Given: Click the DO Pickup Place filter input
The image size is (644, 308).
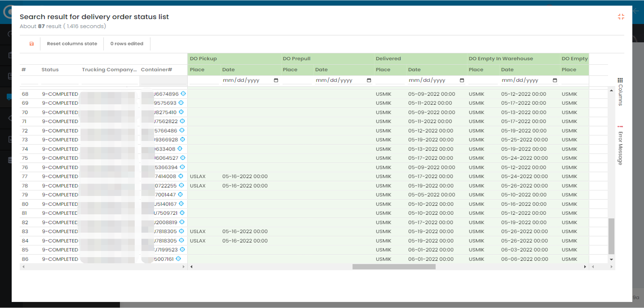Looking at the screenshot, I should (204, 80).
